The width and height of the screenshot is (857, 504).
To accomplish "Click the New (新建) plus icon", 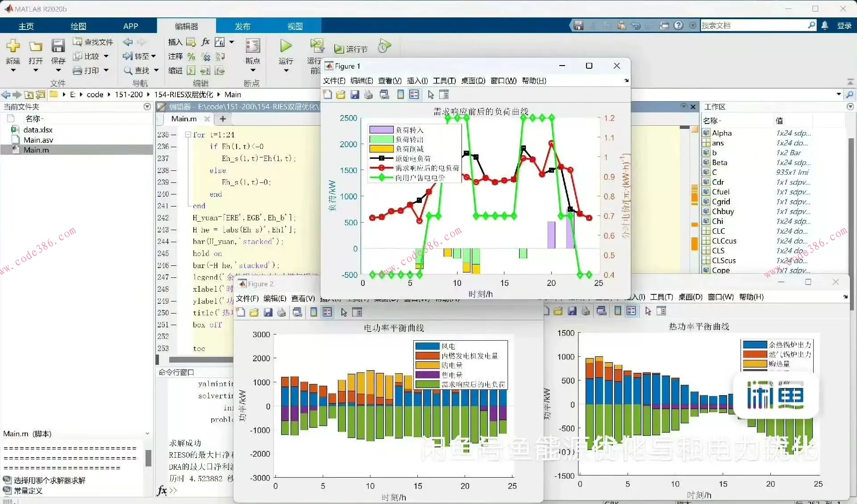I will tap(13, 46).
